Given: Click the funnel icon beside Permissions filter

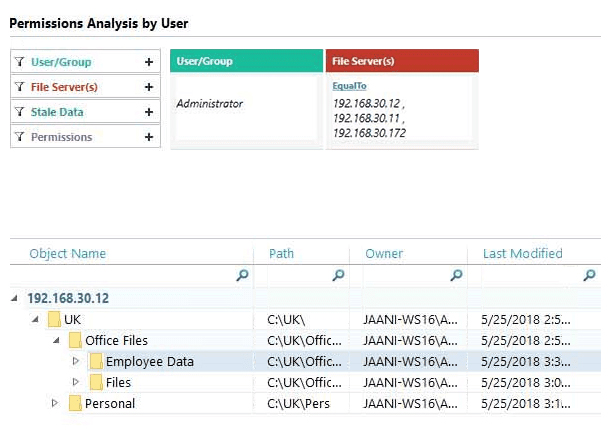Looking at the screenshot, I should point(20,137).
